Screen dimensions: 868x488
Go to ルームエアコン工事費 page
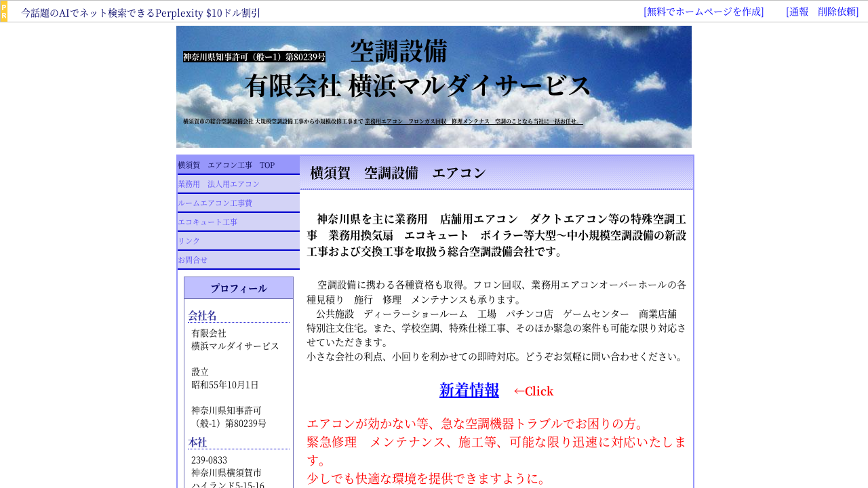215,203
